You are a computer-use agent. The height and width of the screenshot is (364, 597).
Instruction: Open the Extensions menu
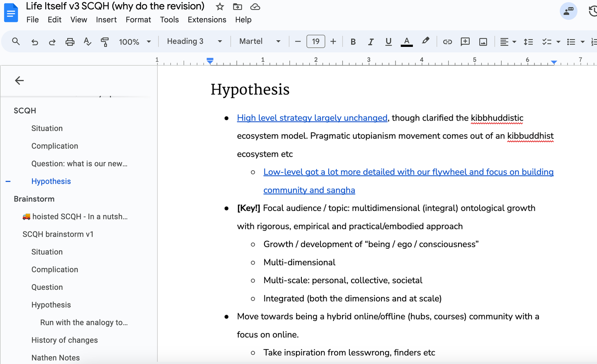207,19
